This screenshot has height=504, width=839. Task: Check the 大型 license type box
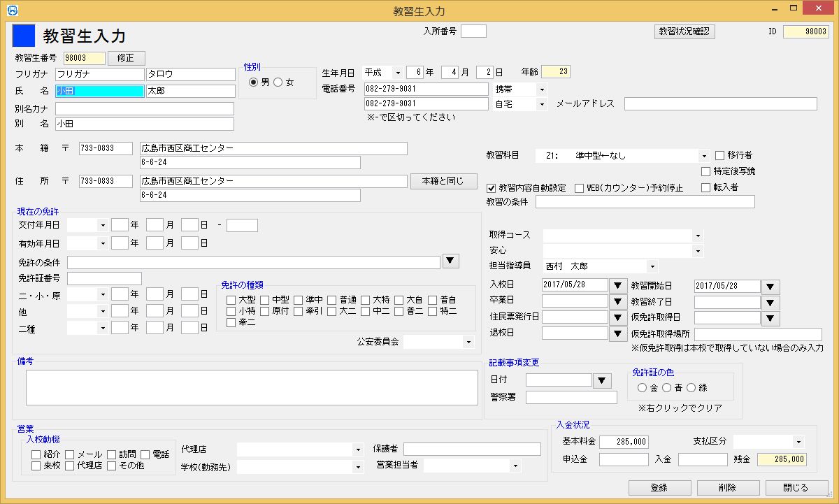(x=231, y=300)
